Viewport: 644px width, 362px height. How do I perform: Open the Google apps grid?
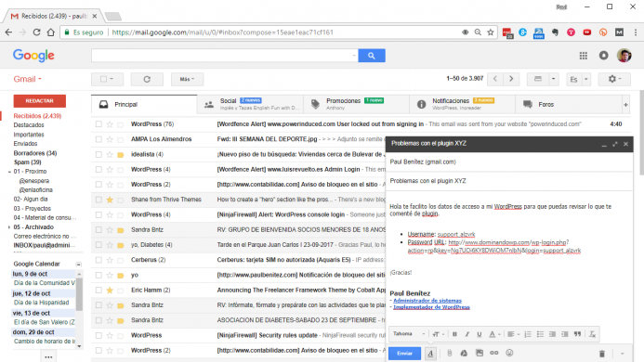584,56
